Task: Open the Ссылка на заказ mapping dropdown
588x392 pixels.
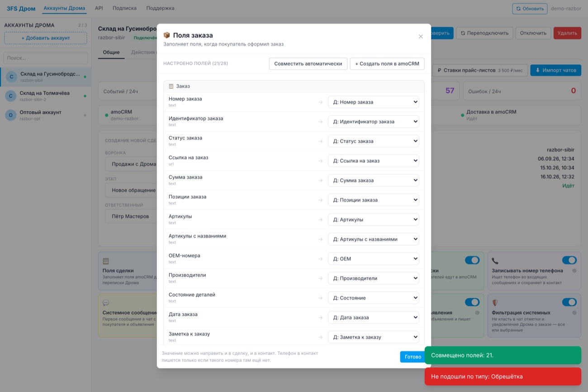Action: tap(374, 161)
